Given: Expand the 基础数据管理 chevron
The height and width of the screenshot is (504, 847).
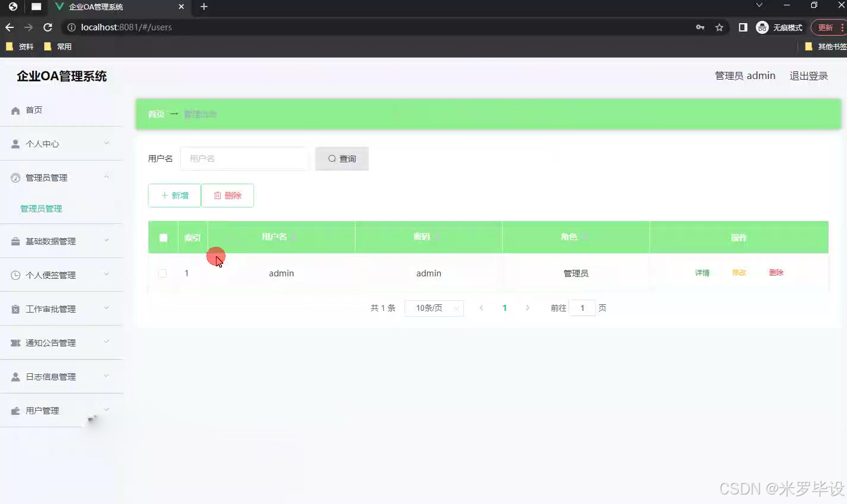Looking at the screenshot, I should point(106,240).
